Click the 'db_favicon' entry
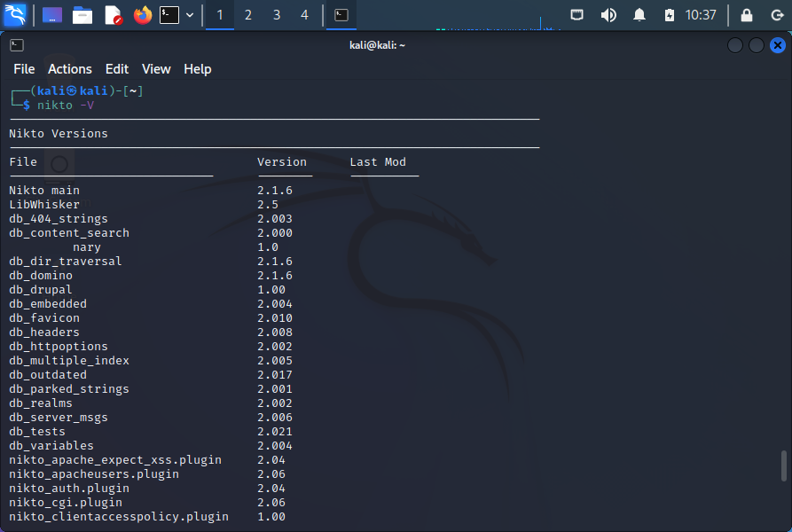This screenshot has height=532, width=792. pyautogui.click(x=44, y=318)
